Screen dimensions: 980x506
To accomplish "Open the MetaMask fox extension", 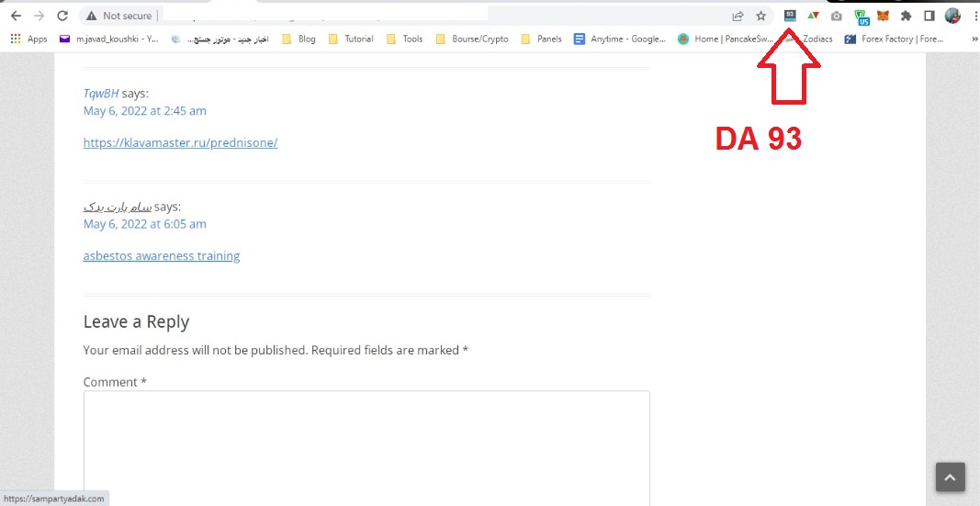I will 883,16.
